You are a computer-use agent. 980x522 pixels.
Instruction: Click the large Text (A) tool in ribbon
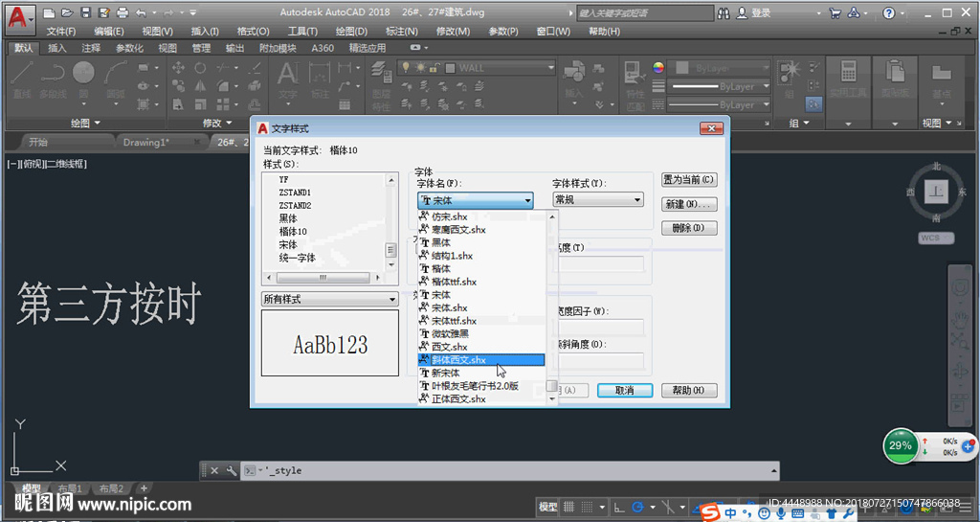[x=287, y=75]
